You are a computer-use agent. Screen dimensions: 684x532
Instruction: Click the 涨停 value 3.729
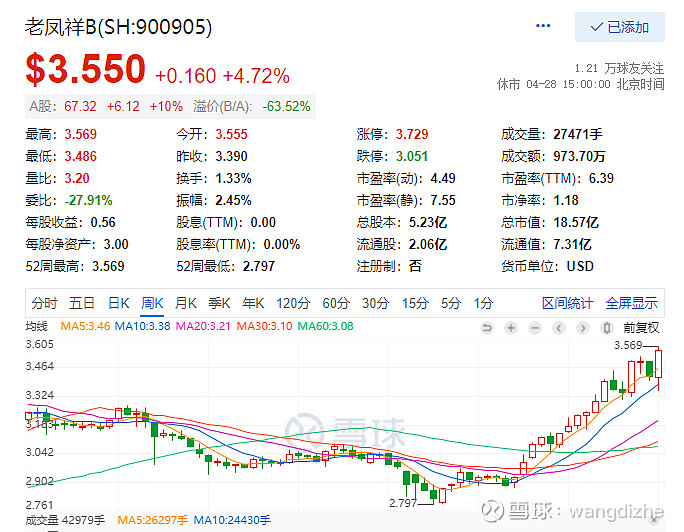pyautogui.click(x=412, y=134)
